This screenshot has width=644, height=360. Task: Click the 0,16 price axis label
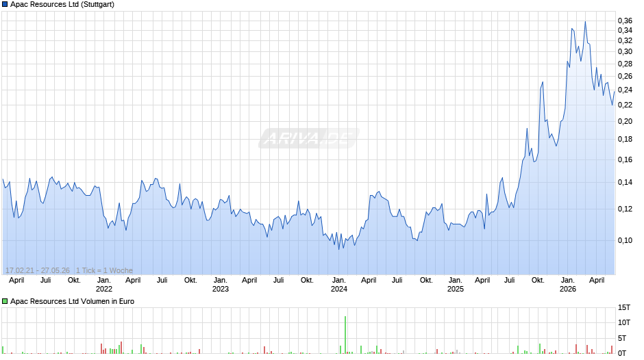click(625, 159)
